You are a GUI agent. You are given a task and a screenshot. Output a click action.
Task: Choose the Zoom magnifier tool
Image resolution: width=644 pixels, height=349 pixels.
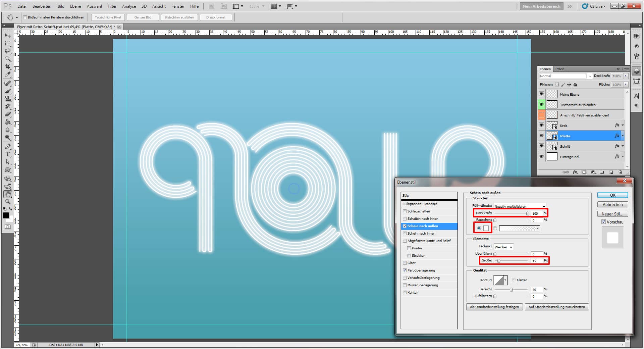[x=8, y=202]
